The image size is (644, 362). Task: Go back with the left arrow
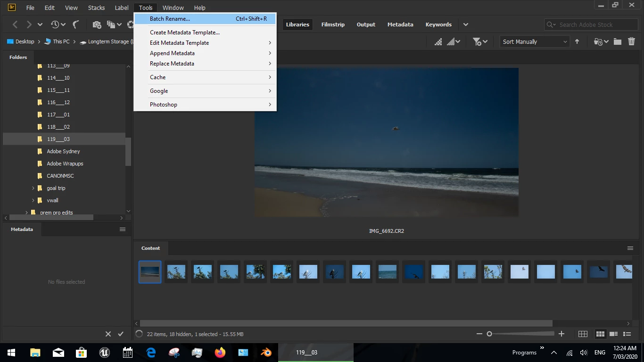[x=15, y=25]
